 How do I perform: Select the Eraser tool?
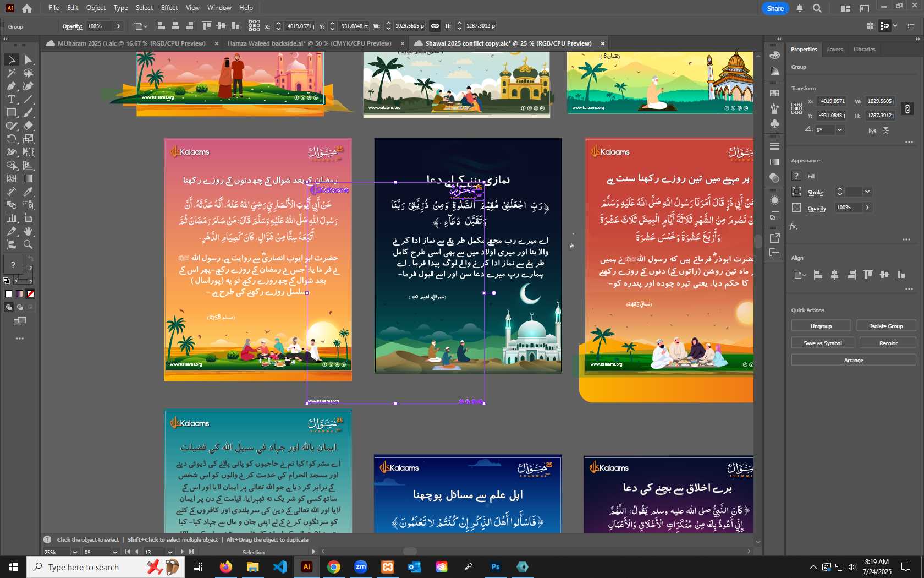29,126
